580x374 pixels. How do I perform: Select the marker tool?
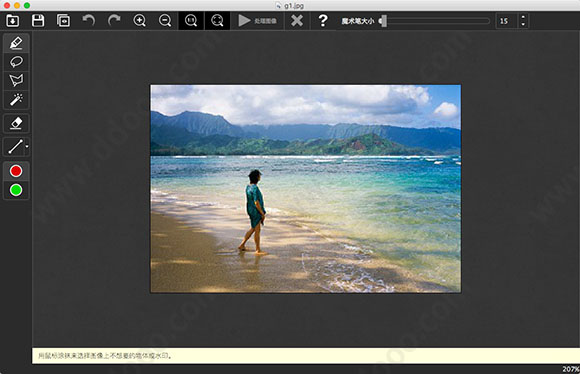pos(16,43)
